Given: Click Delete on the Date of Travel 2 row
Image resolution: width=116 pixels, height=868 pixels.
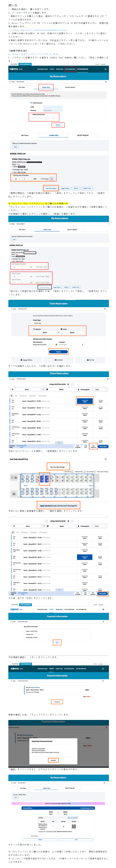Looking at the screenshot, I should (47, 282).
